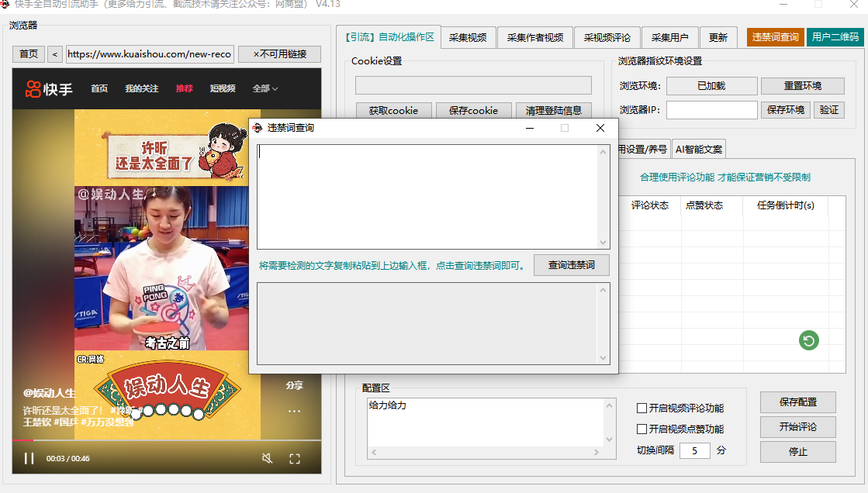The width and height of the screenshot is (868, 493).
Task: Click down arrow of lower results box scrollbar
Action: coord(603,357)
